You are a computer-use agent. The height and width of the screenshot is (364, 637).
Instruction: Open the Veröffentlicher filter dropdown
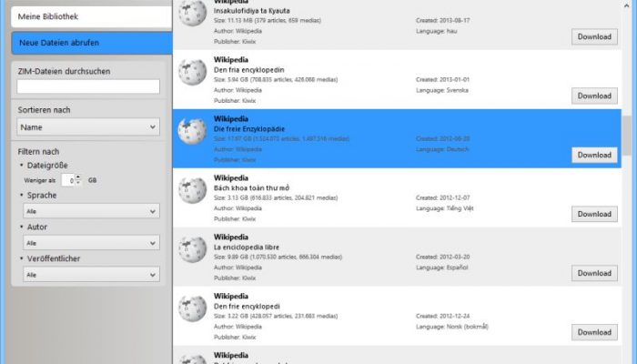point(91,275)
